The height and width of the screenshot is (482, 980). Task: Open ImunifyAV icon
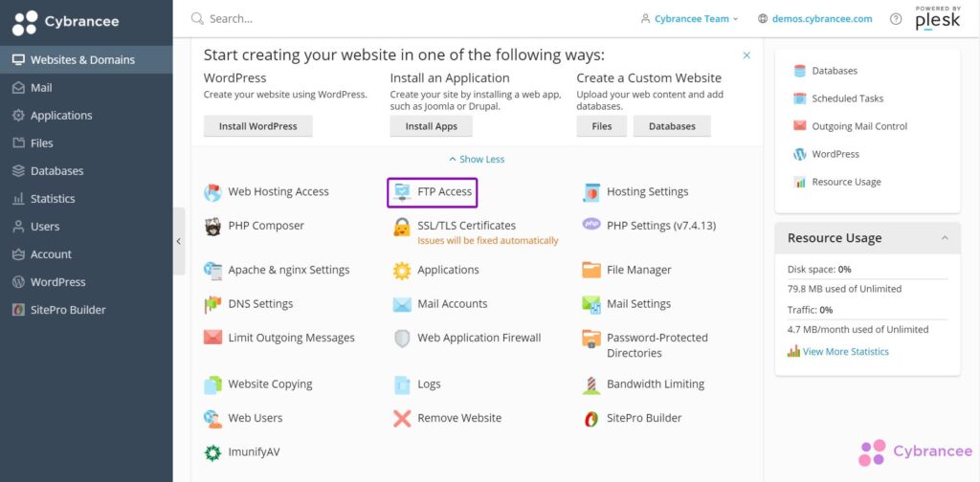coord(212,452)
